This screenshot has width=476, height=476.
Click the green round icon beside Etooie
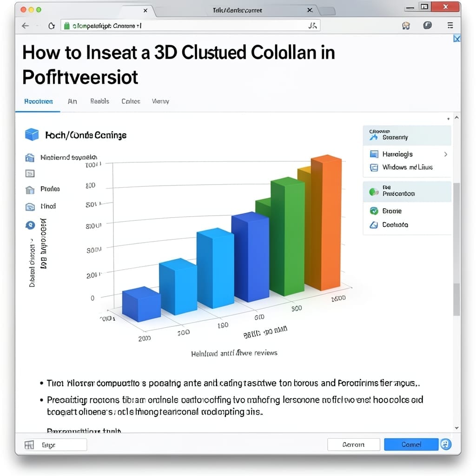(x=374, y=211)
